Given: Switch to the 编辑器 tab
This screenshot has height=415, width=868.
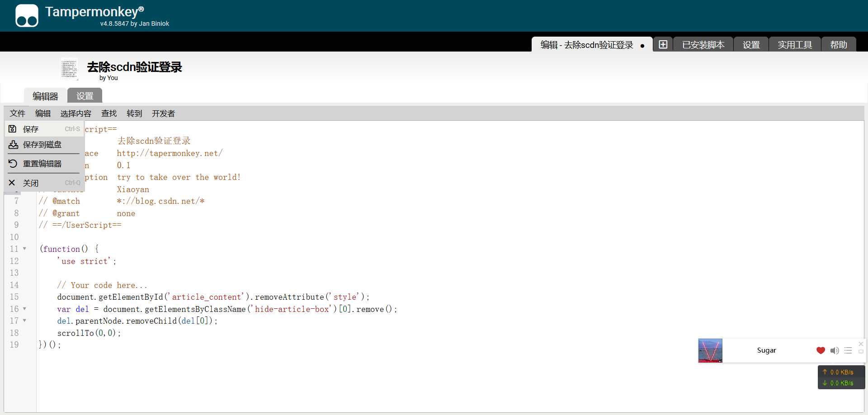Looking at the screenshot, I should pyautogui.click(x=45, y=96).
